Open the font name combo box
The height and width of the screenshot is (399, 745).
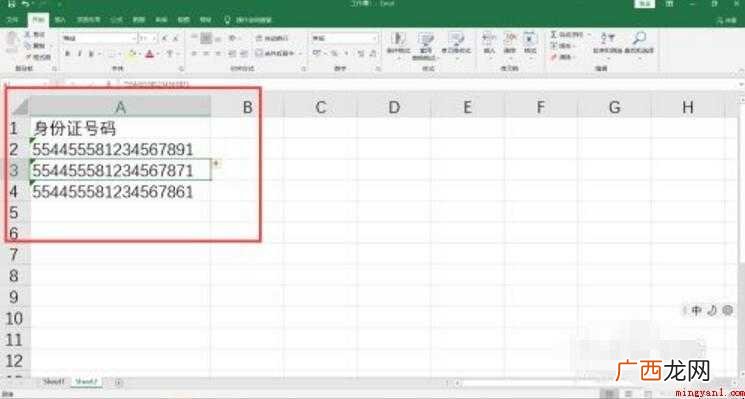point(99,38)
